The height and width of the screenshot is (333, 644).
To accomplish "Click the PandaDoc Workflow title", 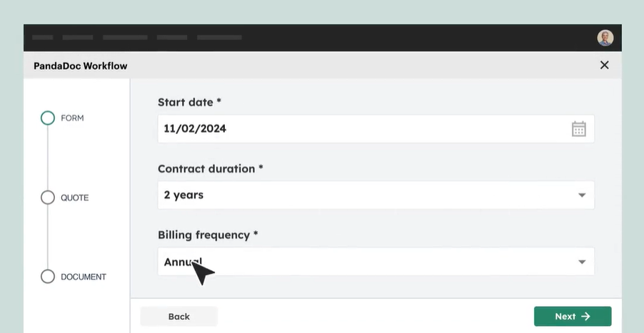I will pyautogui.click(x=81, y=66).
